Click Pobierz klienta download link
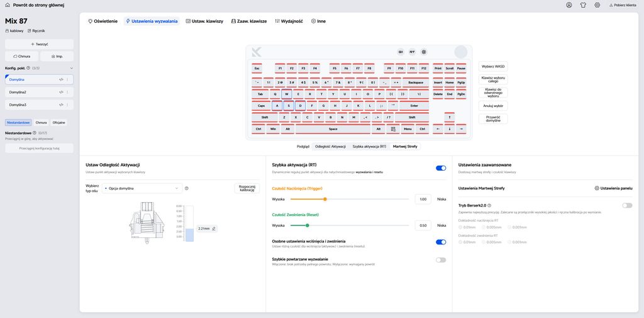The width and height of the screenshot is (644, 318). tap(623, 5)
